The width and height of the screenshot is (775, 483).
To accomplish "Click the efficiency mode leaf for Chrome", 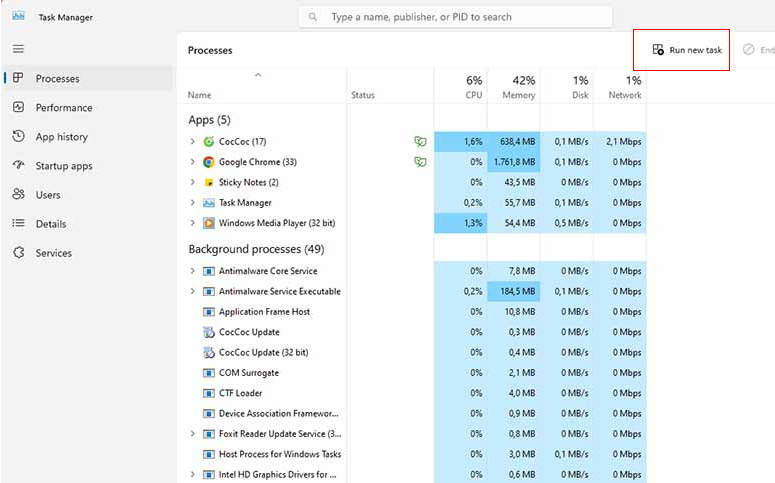I will tap(420, 162).
